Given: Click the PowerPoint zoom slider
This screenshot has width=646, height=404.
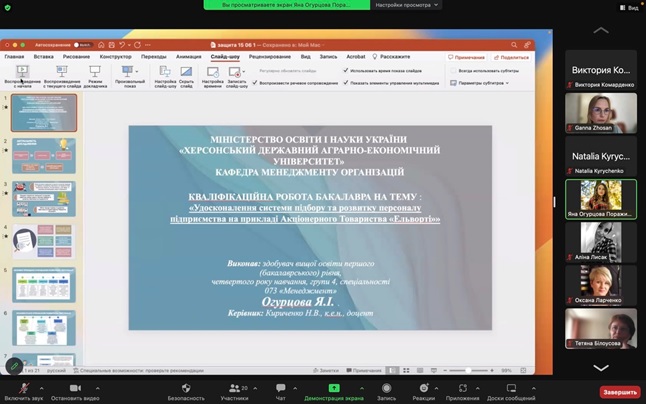Looking at the screenshot, I should coord(468,370).
